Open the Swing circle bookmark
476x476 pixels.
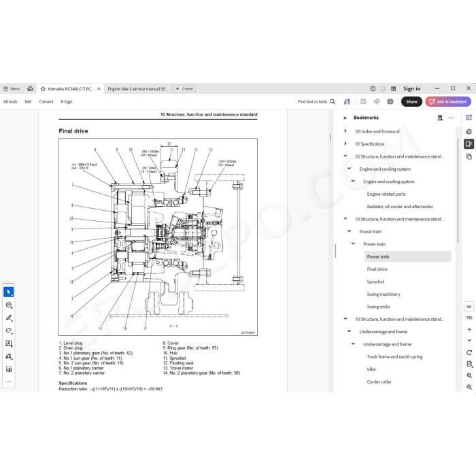(378, 307)
